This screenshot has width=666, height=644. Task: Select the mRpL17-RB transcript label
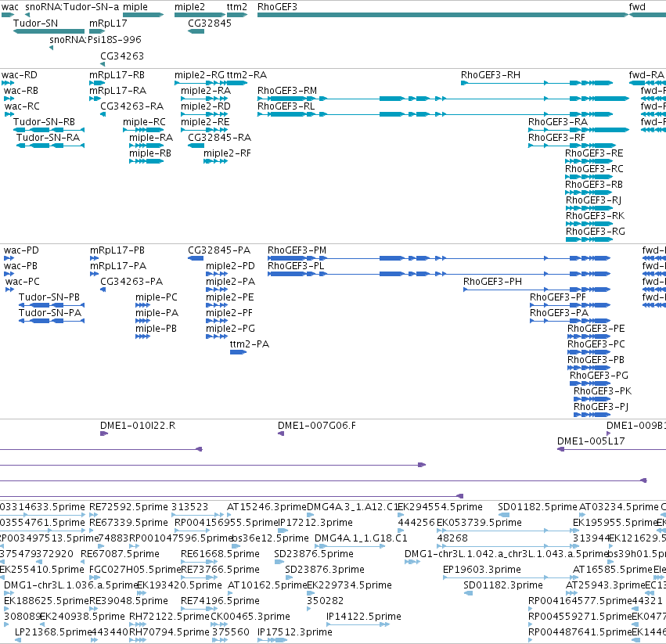(117, 75)
